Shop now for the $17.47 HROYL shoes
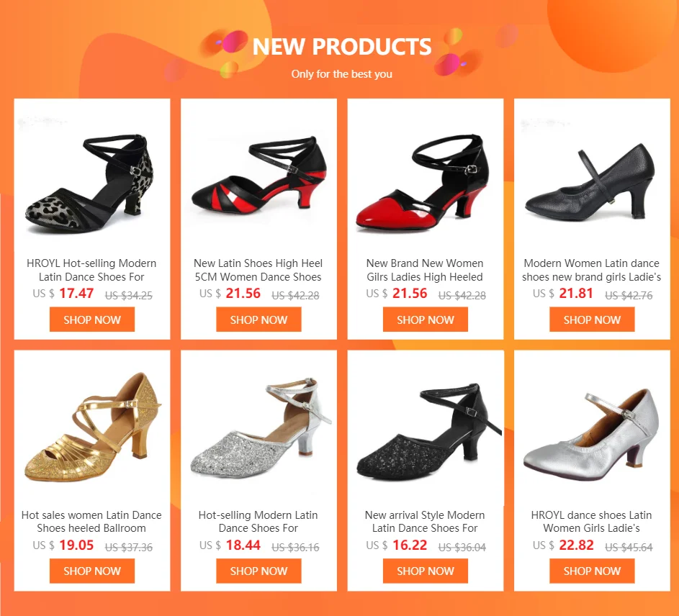 pyautogui.click(x=91, y=320)
